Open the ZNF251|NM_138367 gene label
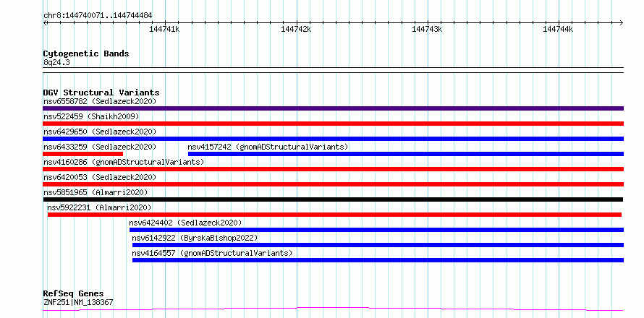 [x=78, y=303]
